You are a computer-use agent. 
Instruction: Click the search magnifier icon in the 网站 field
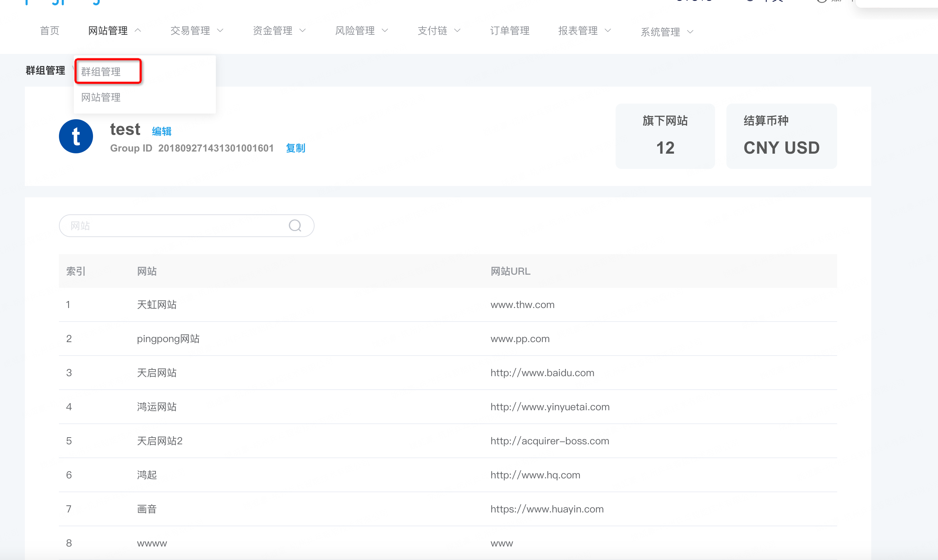click(295, 226)
